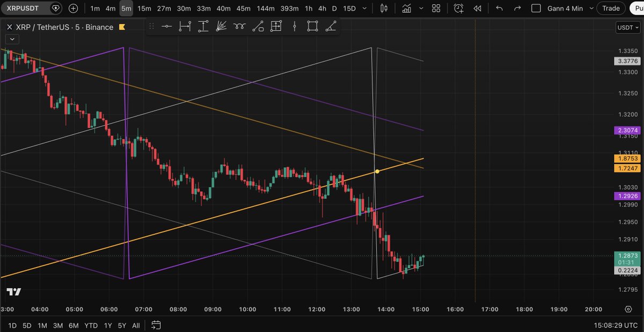Click the 1.2873 current price label

pyautogui.click(x=627, y=256)
